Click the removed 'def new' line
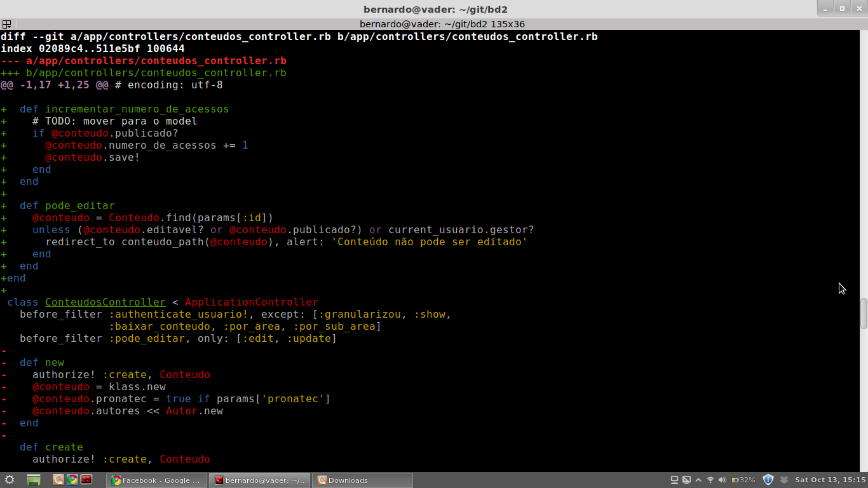Image resolution: width=868 pixels, height=488 pixels. click(x=42, y=363)
